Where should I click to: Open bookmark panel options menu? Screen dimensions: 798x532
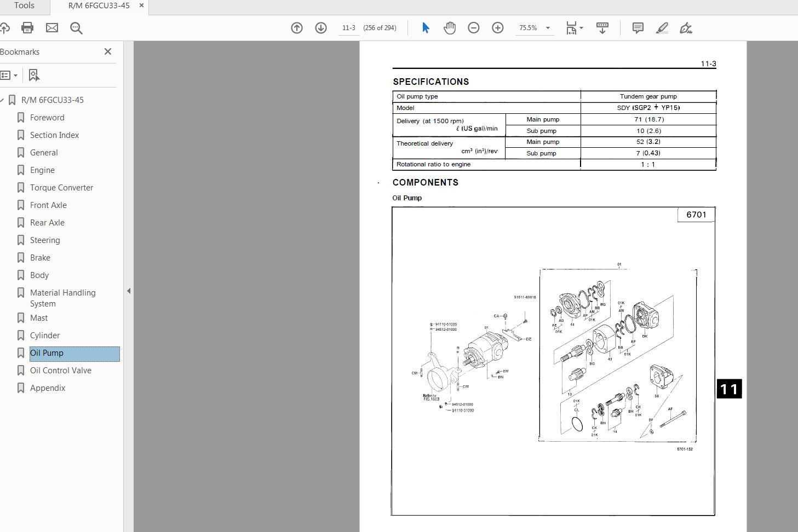9,74
